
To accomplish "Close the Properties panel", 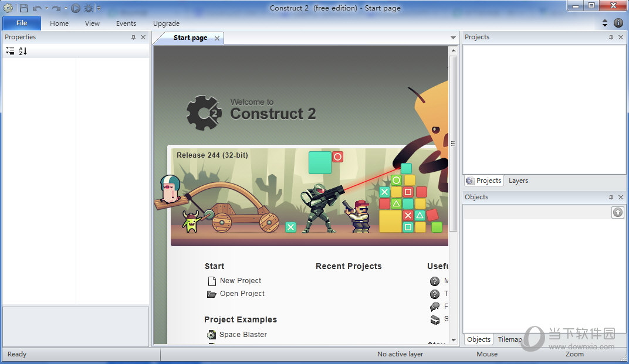I will (143, 38).
